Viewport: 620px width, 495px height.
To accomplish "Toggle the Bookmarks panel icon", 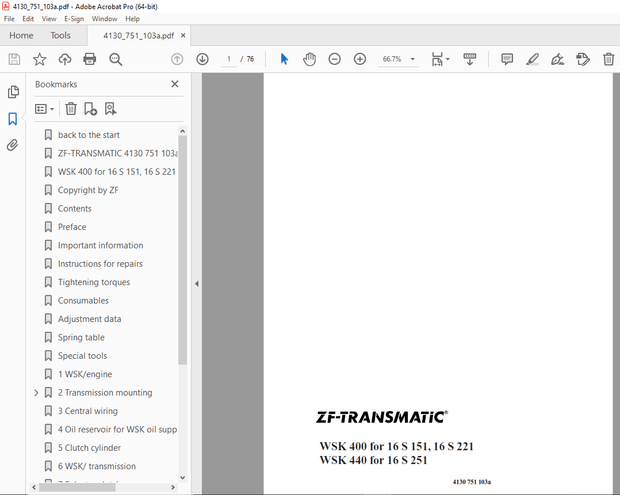I will (13, 119).
